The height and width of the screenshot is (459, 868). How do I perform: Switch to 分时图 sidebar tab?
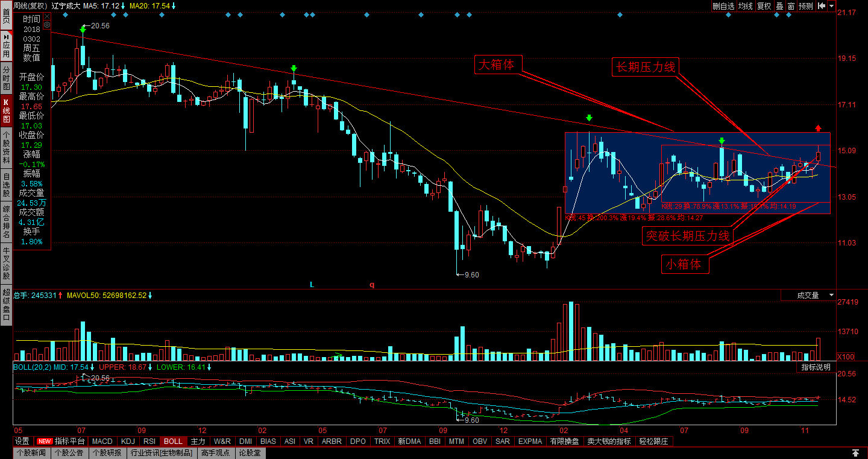(6, 78)
